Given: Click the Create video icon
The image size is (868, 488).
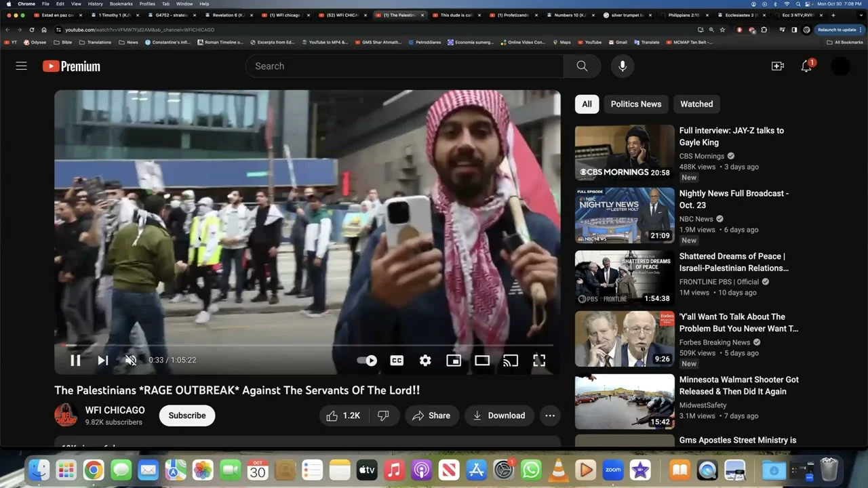Looking at the screenshot, I should click(x=777, y=66).
